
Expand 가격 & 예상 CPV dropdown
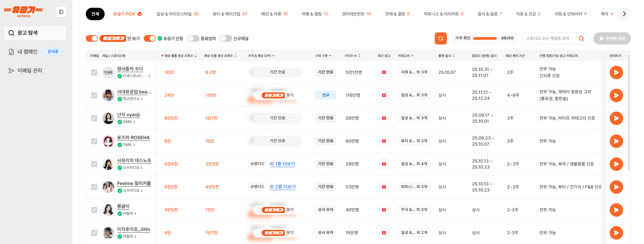point(261,56)
